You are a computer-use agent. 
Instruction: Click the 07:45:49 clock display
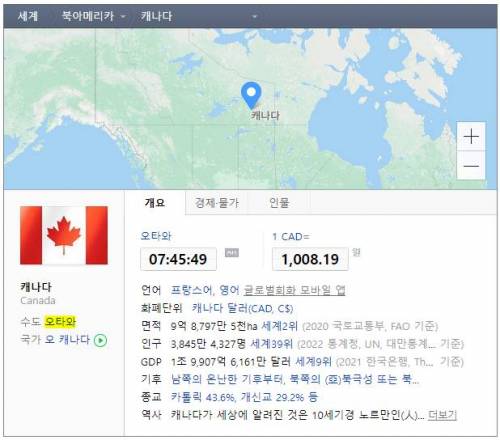[x=178, y=259]
